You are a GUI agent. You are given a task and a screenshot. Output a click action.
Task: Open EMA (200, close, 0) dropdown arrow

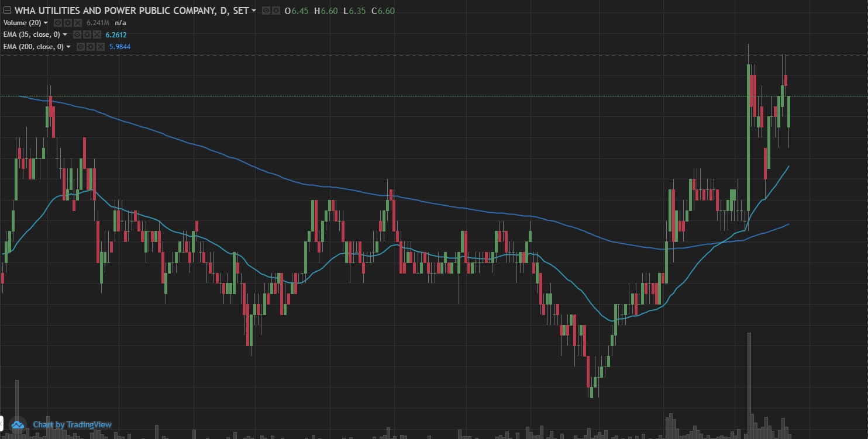click(68, 47)
